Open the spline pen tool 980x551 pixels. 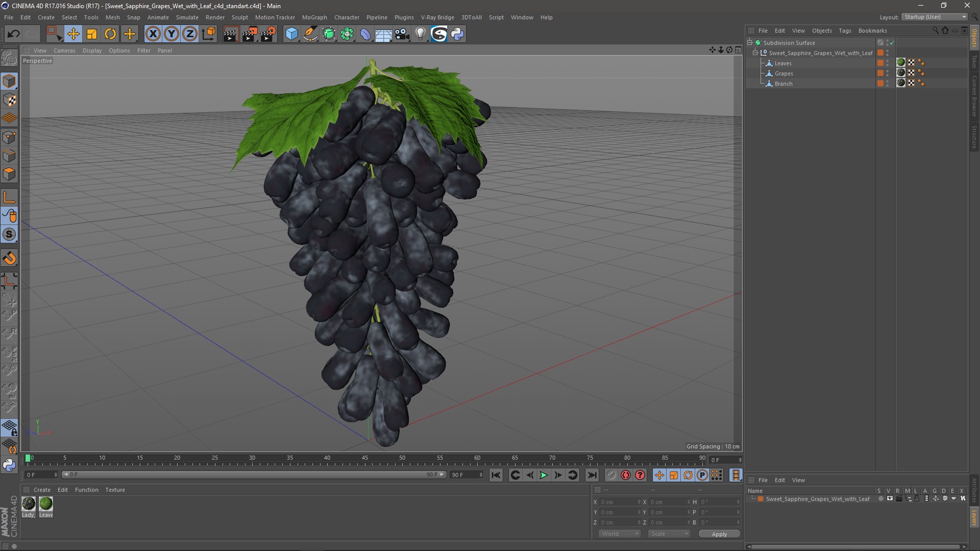310,34
